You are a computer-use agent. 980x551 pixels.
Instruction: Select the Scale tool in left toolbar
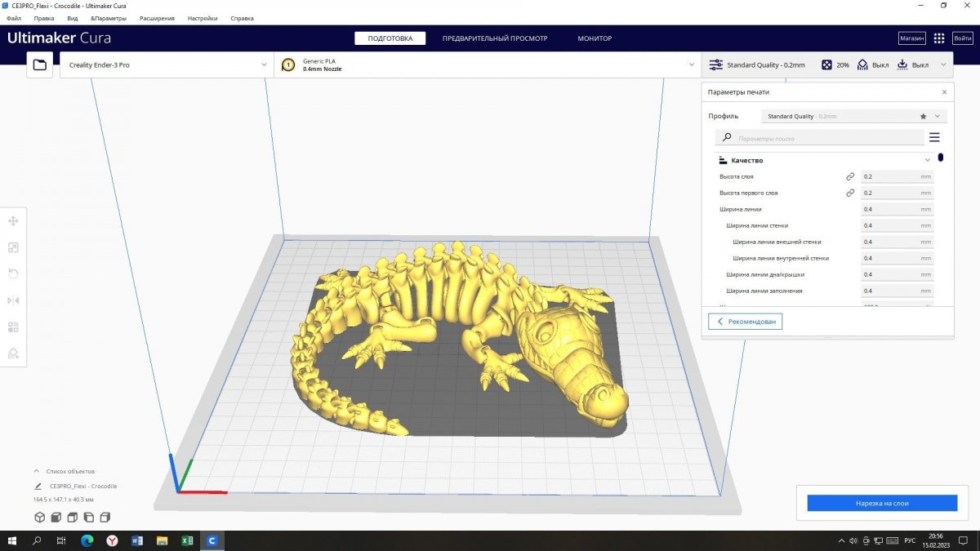click(13, 247)
